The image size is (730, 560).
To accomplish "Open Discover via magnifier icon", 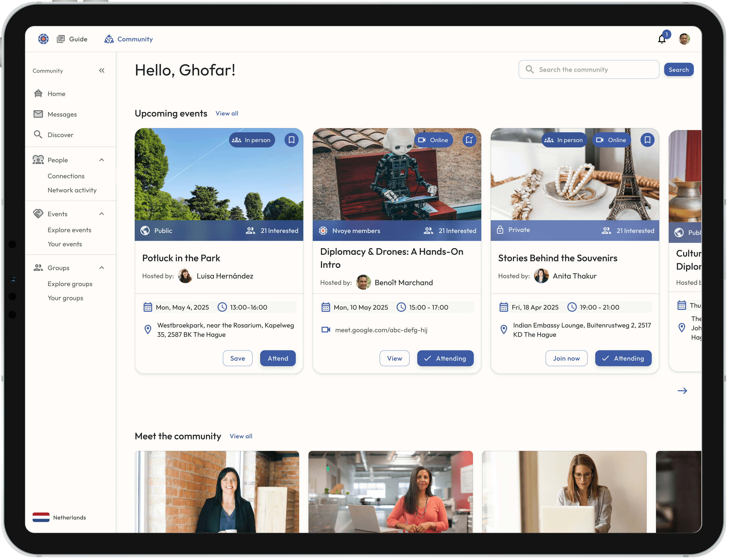I will tap(38, 135).
